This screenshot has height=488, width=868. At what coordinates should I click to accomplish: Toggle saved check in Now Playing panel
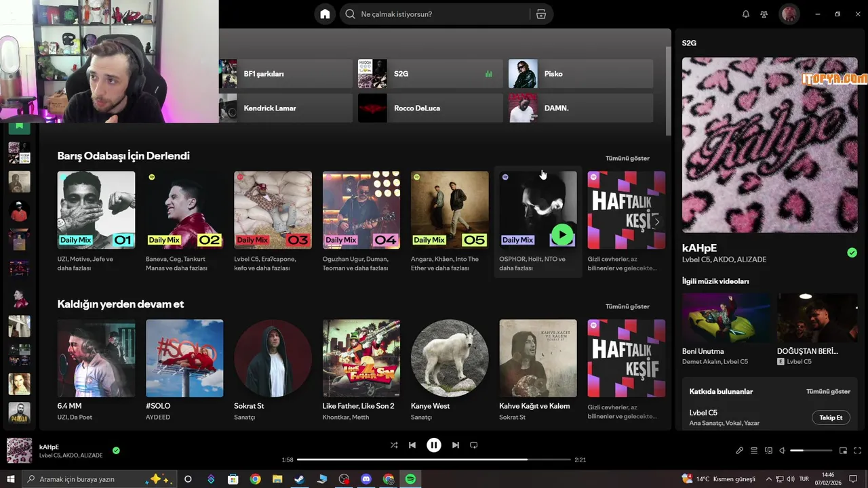[852, 253]
